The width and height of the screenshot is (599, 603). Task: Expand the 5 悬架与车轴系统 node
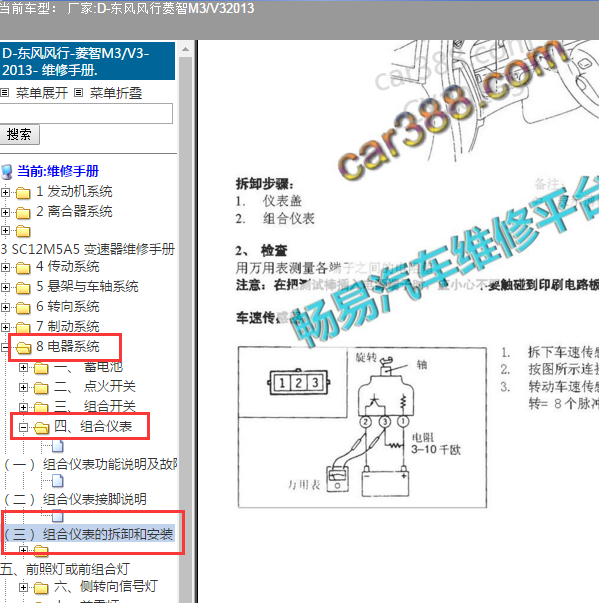coord(5,287)
